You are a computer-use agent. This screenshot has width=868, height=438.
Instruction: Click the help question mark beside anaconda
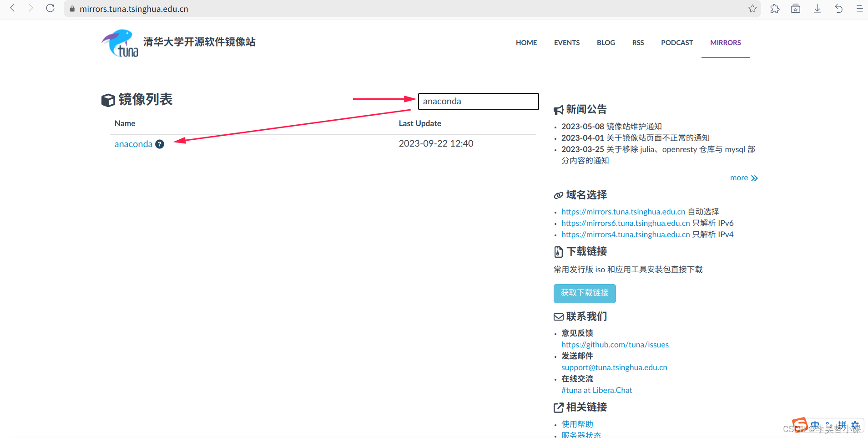click(x=160, y=144)
